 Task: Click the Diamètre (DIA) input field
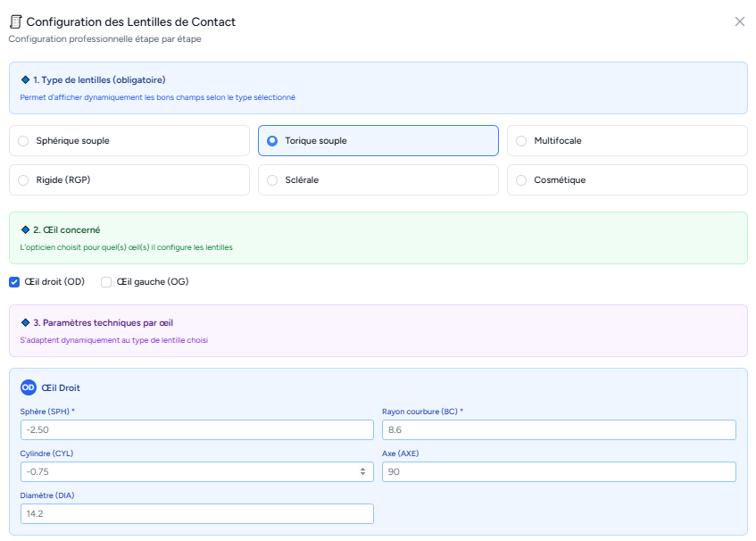click(x=196, y=513)
